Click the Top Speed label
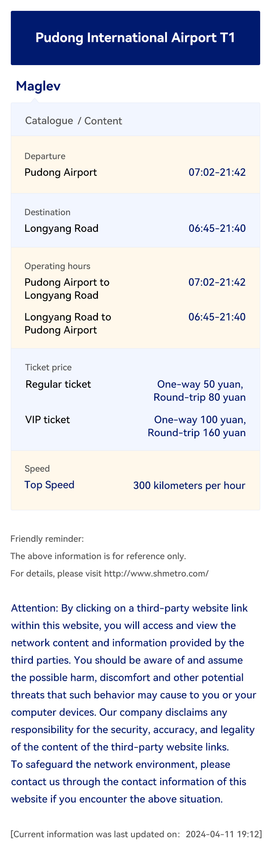Image resolution: width=271 pixels, height=868 pixels. pos(50,485)
